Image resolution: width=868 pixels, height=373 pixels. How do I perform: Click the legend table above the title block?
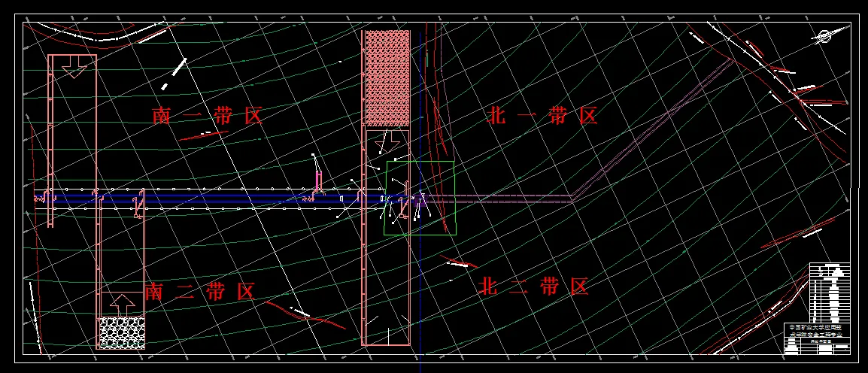pos(829,293)
